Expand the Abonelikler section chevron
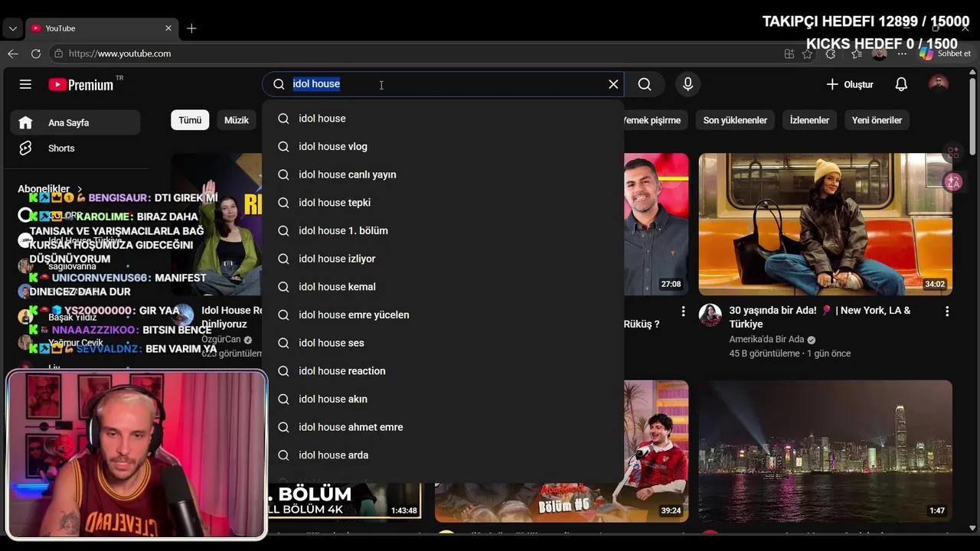The image size is (980, 551). pyautogui.click(x=79, y=189)
